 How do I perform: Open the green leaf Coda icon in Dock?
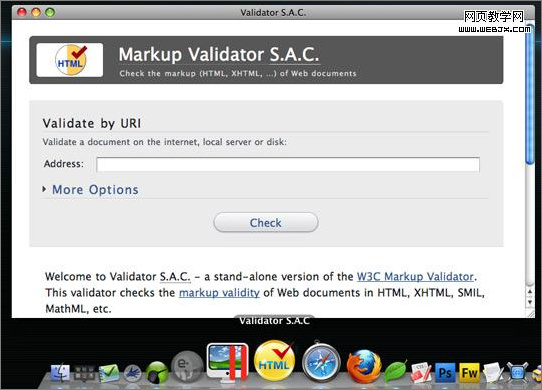coord(395,372)
